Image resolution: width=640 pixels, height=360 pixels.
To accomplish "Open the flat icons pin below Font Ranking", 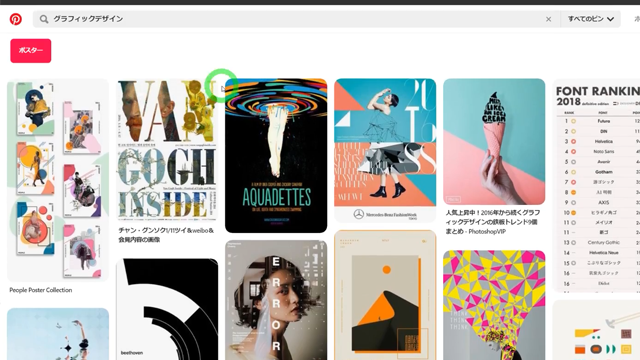I will pos(596,330).
